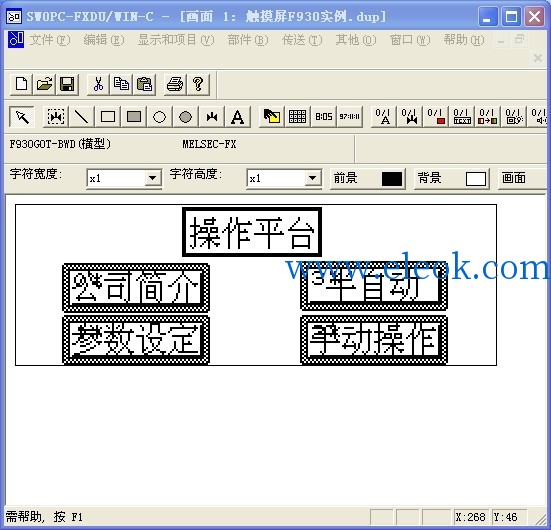Insert the 8:05 clock display object
The image size is (551, 530).
323,117
